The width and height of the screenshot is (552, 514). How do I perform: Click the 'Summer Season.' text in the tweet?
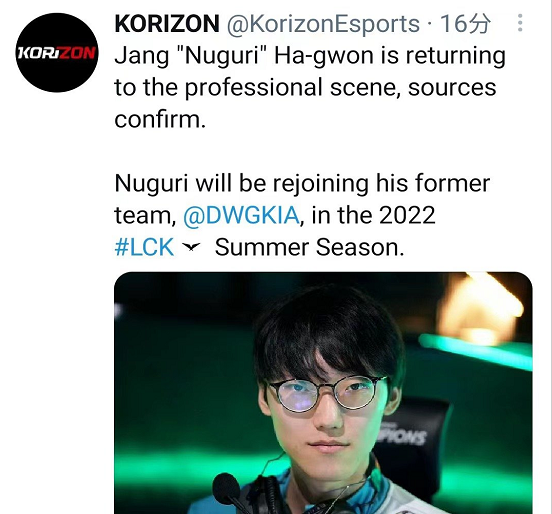coord(309,247)
